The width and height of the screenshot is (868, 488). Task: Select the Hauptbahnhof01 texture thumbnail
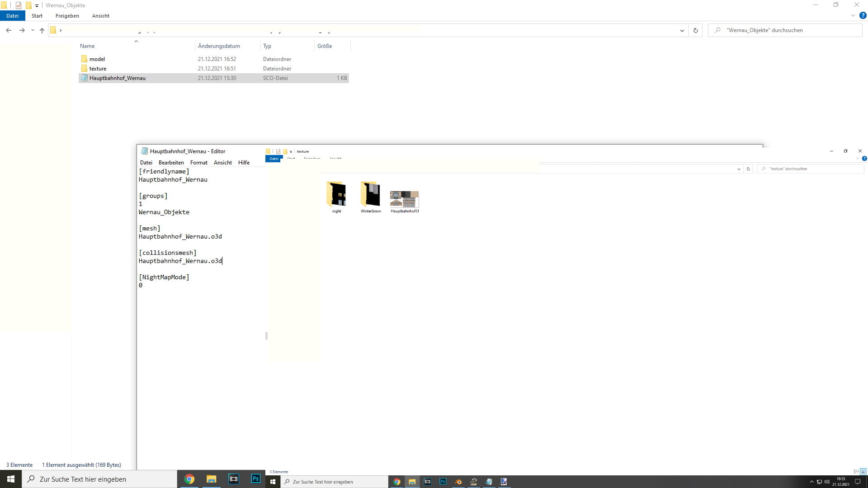coord(405,200)
